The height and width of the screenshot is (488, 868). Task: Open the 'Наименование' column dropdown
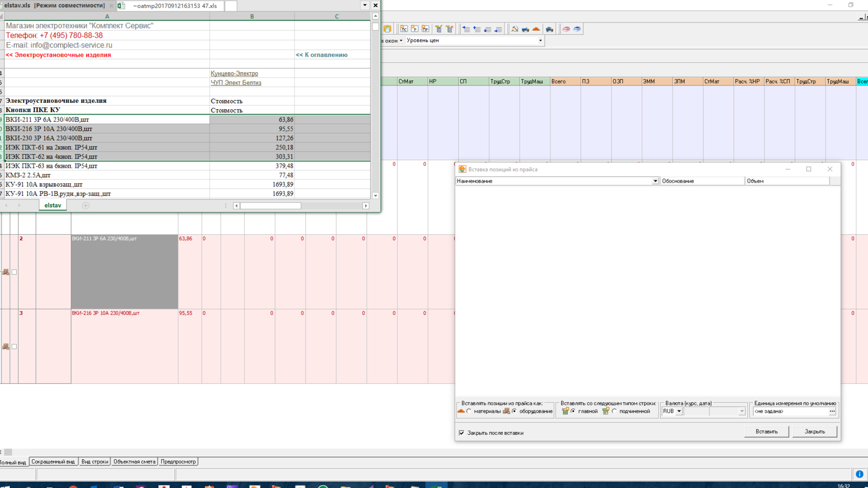pyautogui.click(x=654, y=181)
